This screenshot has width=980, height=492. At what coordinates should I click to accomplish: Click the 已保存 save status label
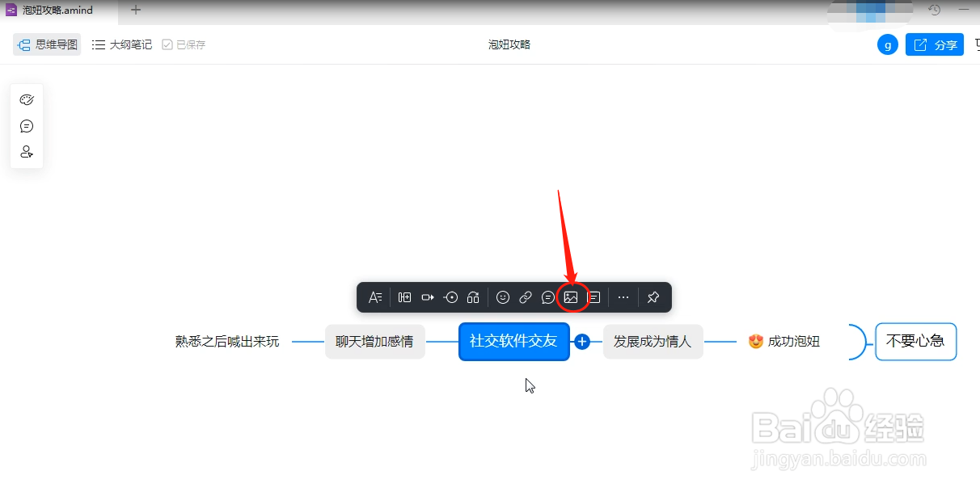point(183,44)
